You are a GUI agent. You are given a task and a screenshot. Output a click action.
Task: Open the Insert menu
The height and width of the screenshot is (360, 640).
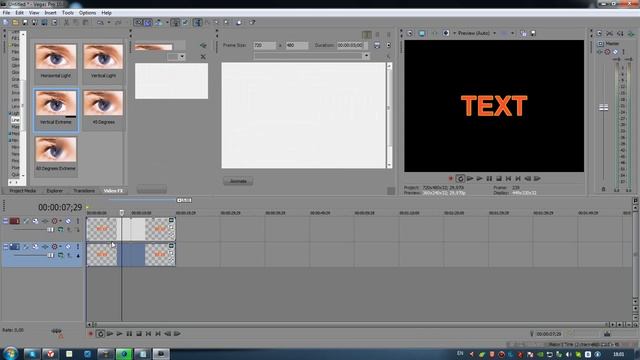50,13
